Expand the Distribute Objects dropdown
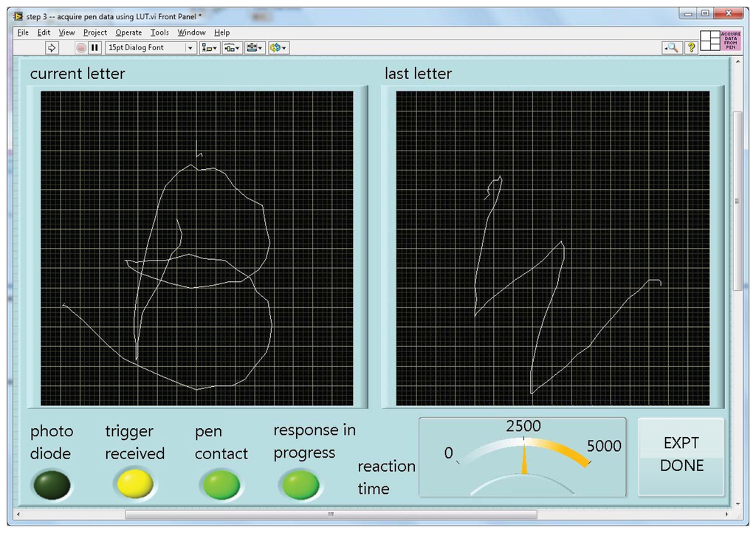 coord(232,47)
